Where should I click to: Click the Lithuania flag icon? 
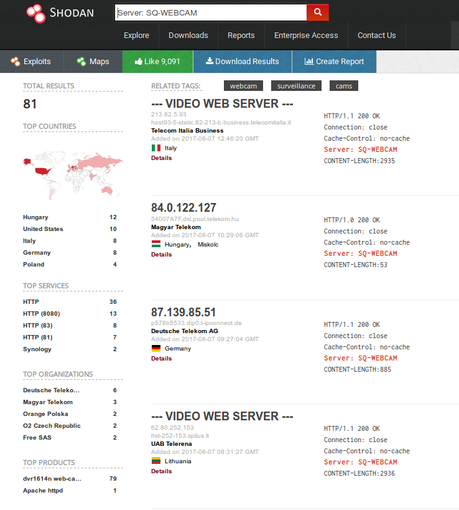coord(156,461)
